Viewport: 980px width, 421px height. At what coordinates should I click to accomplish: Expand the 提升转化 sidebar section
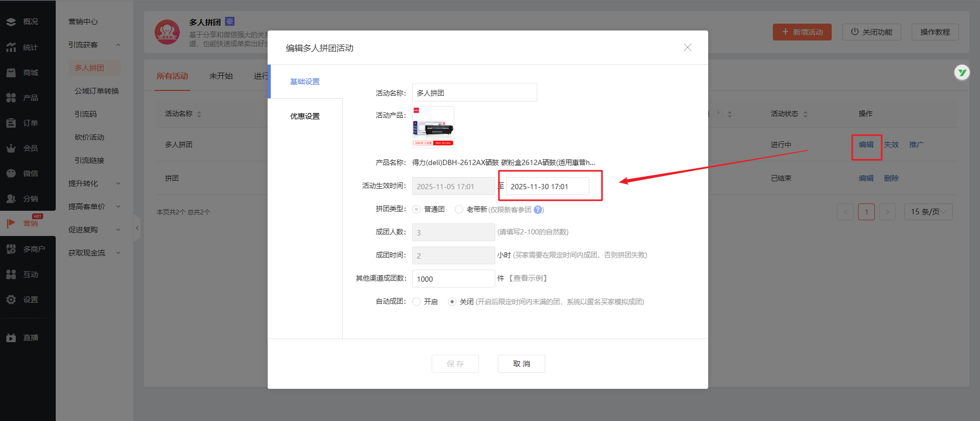[x=94, y=183]
